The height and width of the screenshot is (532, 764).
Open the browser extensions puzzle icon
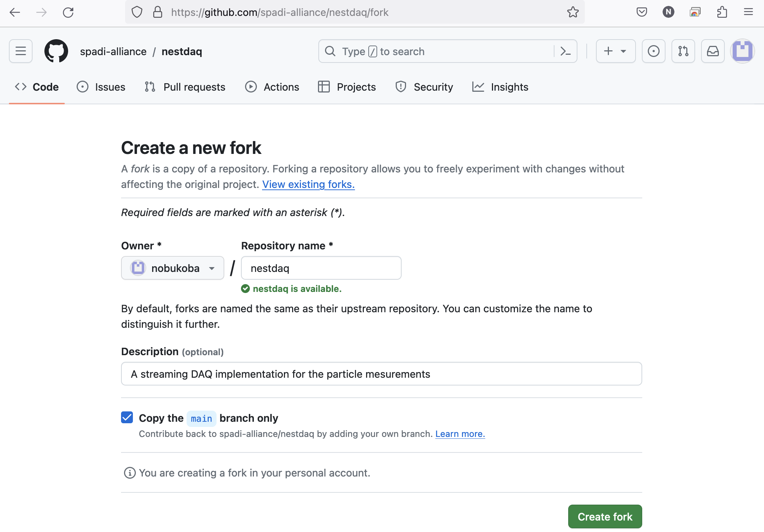tap(722, 12)
